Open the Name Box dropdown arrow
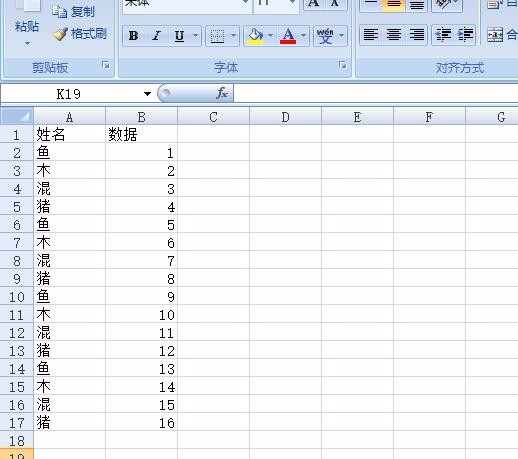The image size is (518, 459). pyautogui.click(x=147, y=94)
